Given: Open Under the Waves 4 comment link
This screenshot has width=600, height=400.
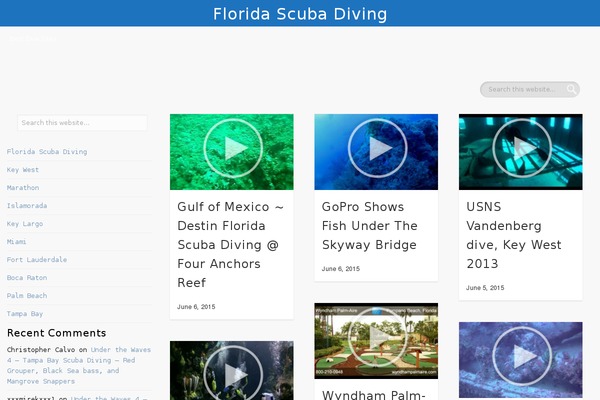Looking at the screenshot, I should tap(79, 366).
